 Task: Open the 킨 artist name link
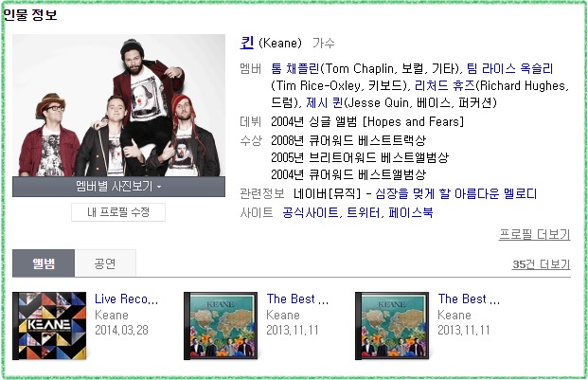247,43
